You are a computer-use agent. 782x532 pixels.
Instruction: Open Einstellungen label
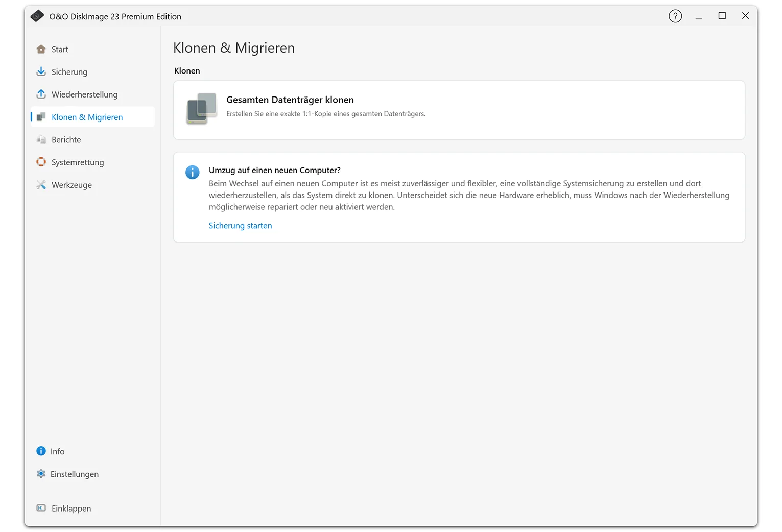(x=75, y=474)
